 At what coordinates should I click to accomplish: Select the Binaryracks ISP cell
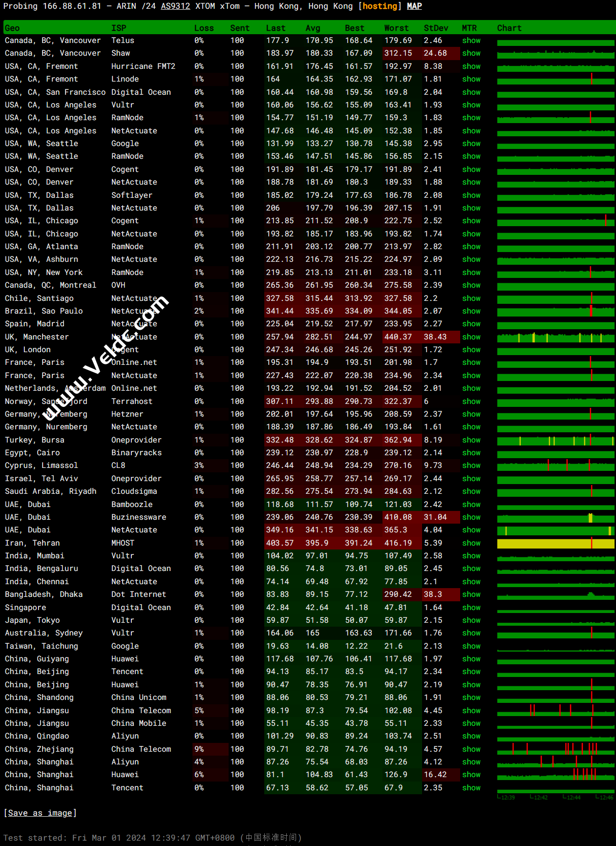136,453
